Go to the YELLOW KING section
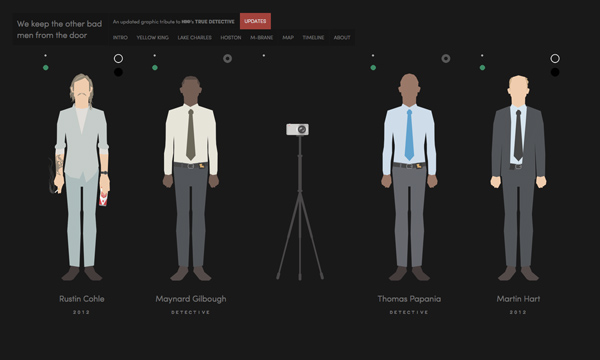600x360 pixels. (153, 37)
